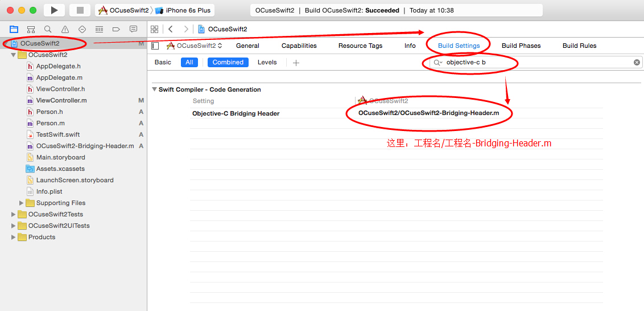Switch to the Resource Tags tab
Image resolution: width=644 pixels, height=311 pixels.
[360, 46]
